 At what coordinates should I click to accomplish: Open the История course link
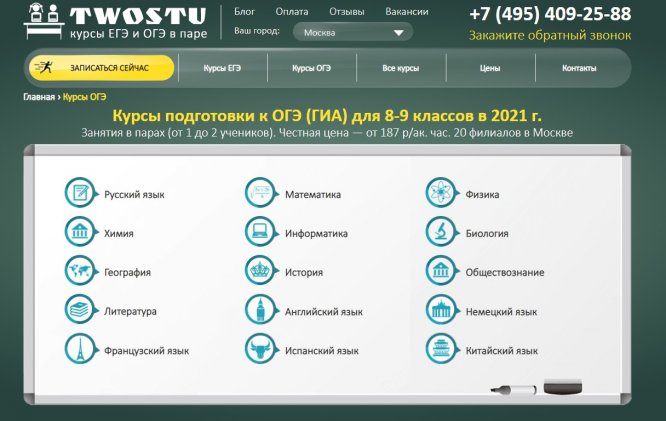[304, 272]
